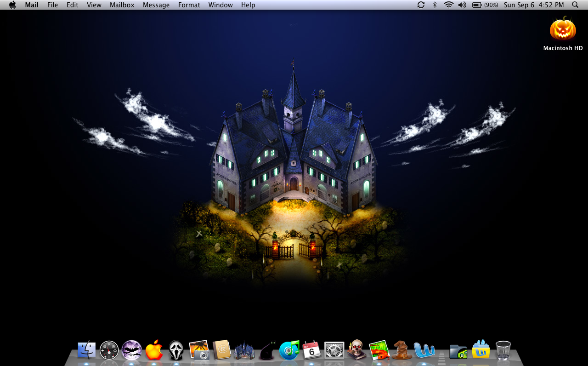Click the battery 90% indicator
The height and width of the screenshot is (366, 588).
point(485,5)
